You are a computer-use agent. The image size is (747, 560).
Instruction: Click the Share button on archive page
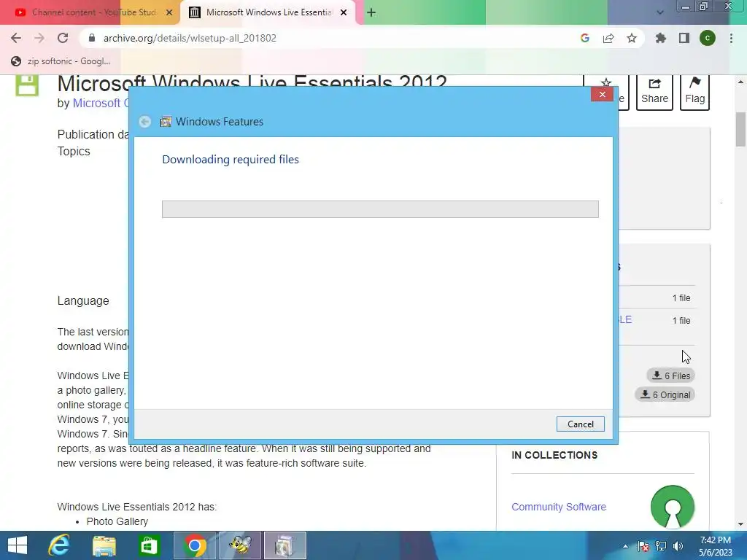point(654,91)
